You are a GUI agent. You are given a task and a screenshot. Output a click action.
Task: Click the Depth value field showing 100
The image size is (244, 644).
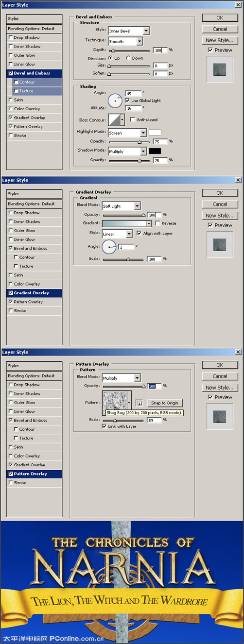[160, 50]
